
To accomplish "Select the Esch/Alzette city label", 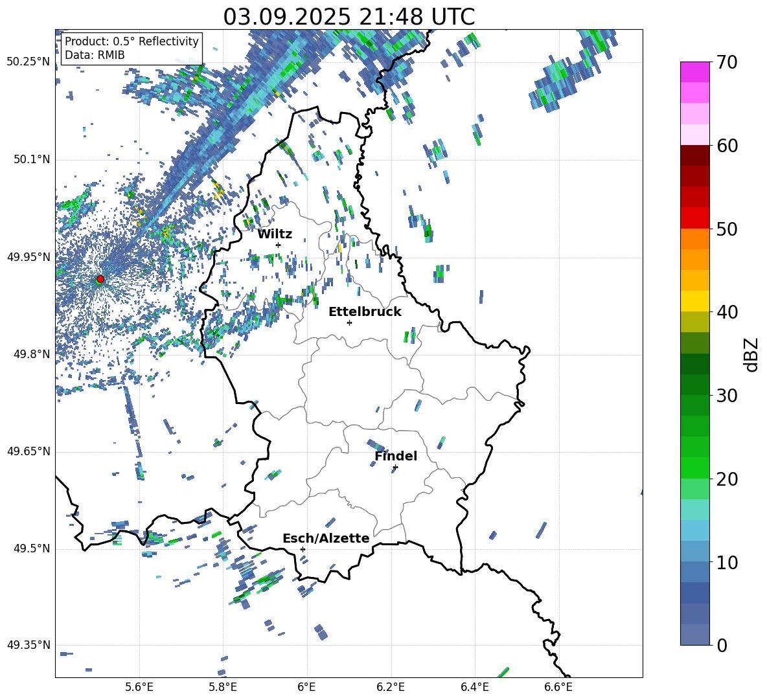I will 326,538.
